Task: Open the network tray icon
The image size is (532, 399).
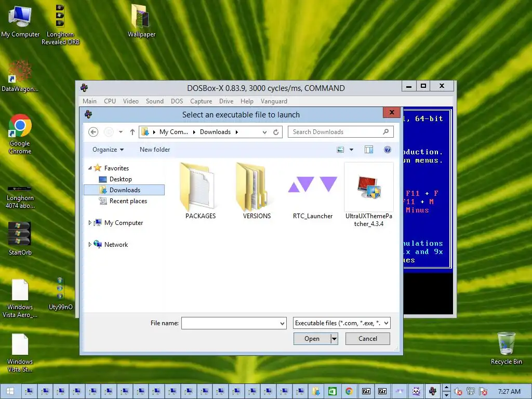Action: tap(470, 392)
